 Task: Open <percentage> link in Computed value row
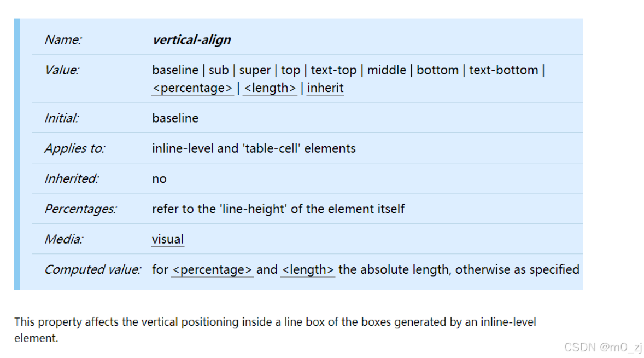[212, 270]
